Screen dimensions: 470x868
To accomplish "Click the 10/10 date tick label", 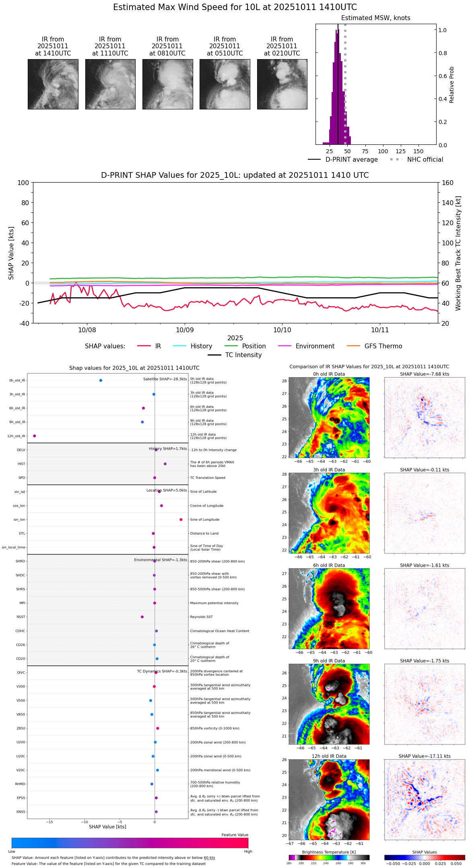I will click(x=282, y=330).
